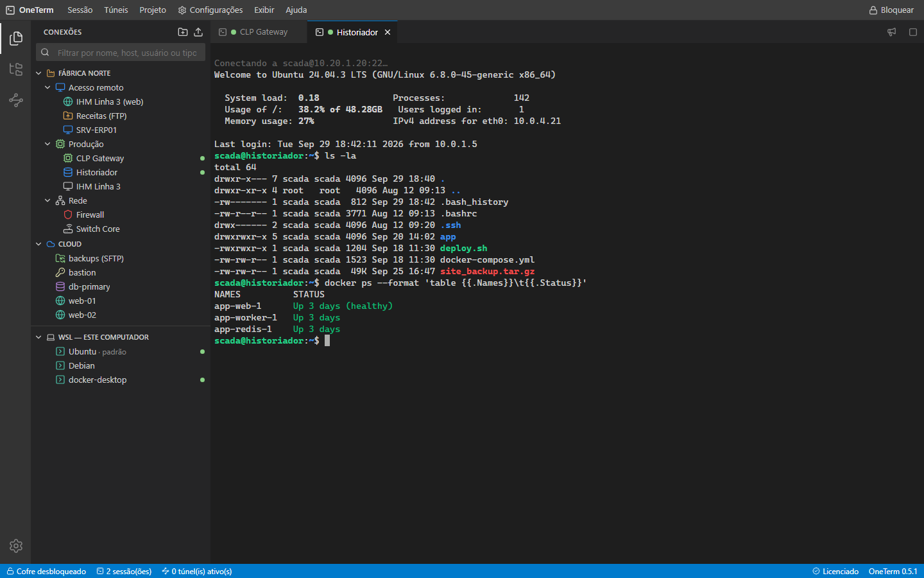Select the Ubuntu padrão WSL entry
This screenshot has height=578, width=924.
point(121,351)
